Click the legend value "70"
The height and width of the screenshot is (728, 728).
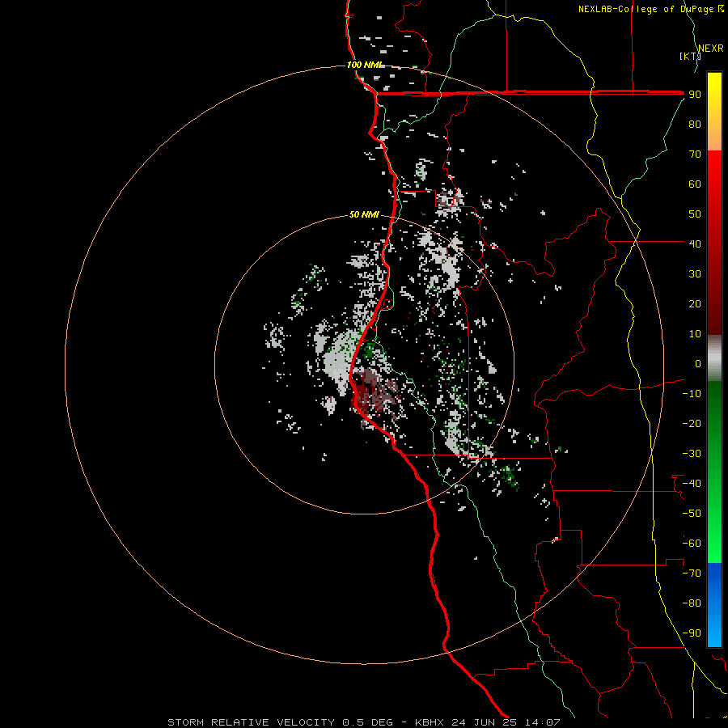695,154
